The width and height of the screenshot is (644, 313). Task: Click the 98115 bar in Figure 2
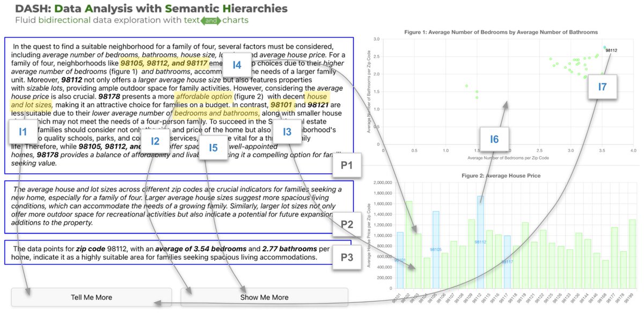[489, 259]
